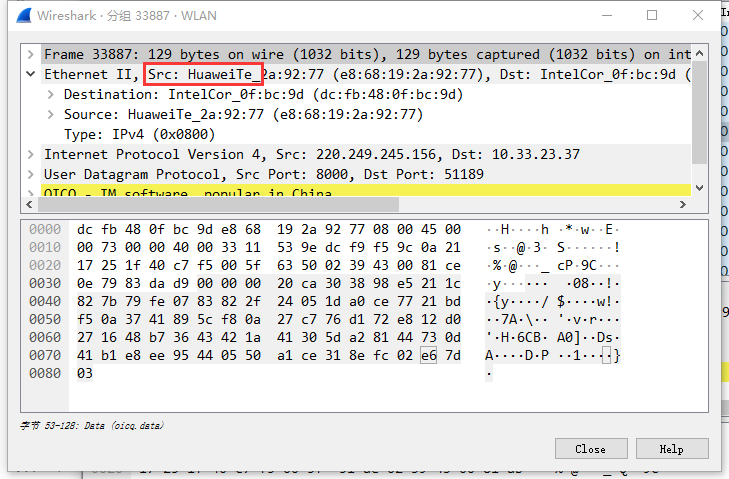Click the Wireshark shark fin title icon

pos(23,15)
